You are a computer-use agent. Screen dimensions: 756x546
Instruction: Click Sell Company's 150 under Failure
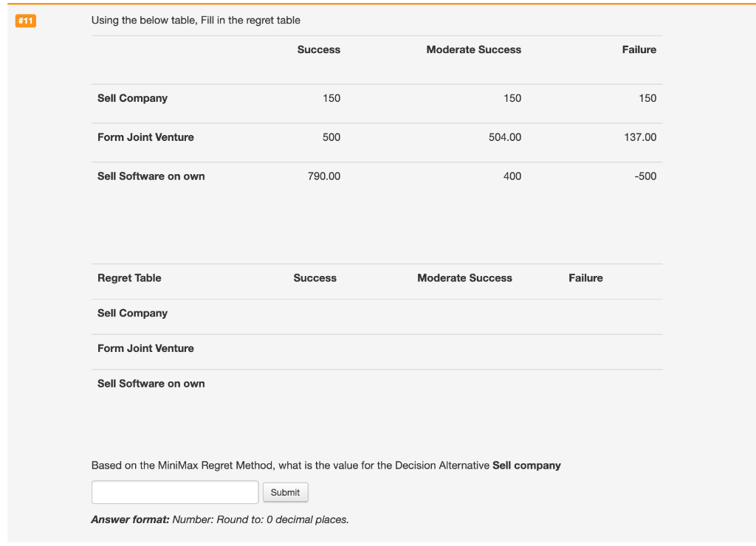[647, 98]
